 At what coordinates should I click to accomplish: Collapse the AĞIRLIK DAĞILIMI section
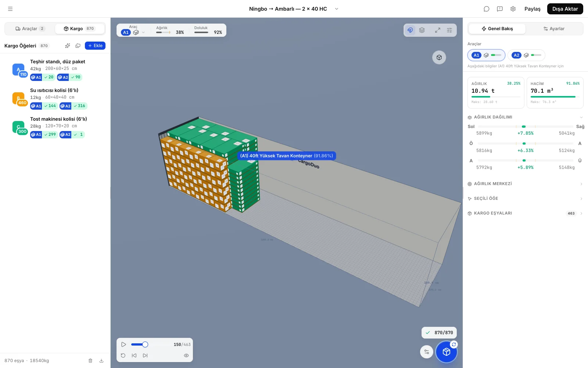[x=525, y=117]
